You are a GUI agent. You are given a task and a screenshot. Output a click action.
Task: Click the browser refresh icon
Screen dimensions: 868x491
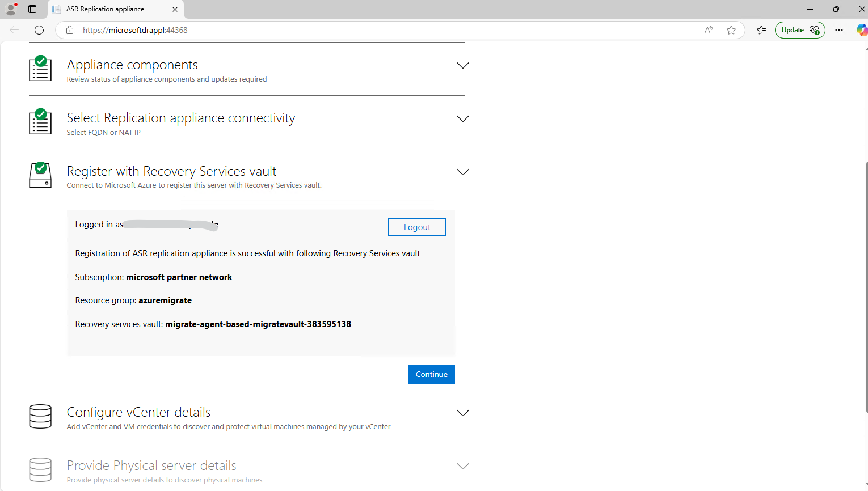pos(39,30)
